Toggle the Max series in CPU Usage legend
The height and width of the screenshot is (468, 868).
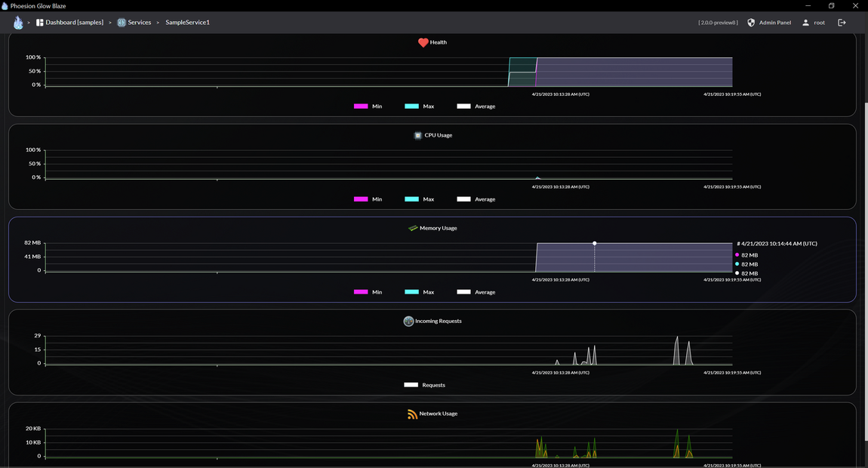pos(412,199)
